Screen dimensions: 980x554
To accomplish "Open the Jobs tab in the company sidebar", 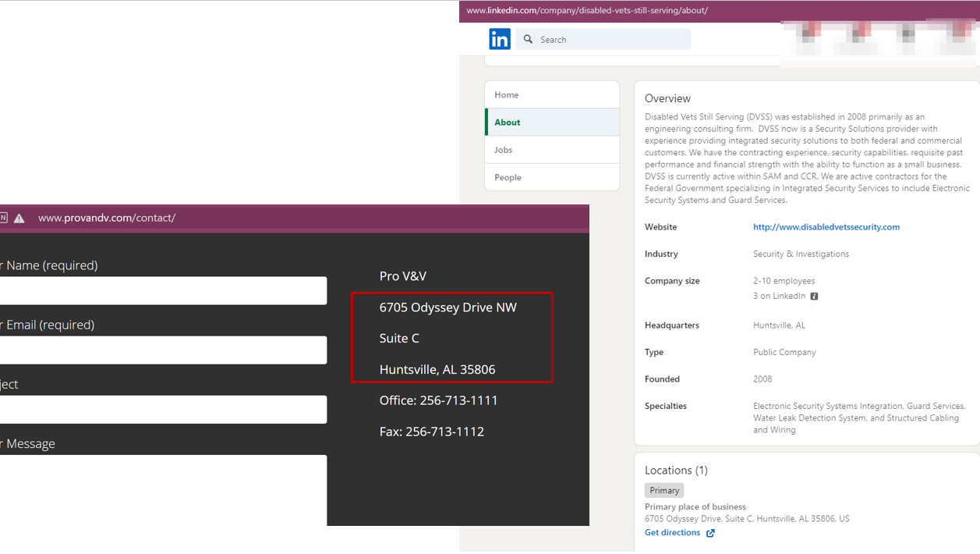I will pos(552,149).
